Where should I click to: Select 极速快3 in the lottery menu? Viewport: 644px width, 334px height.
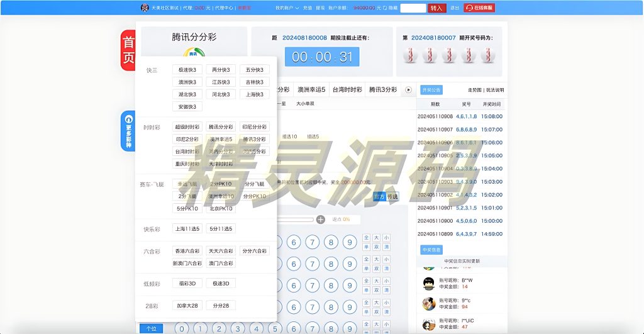[187, 70]
